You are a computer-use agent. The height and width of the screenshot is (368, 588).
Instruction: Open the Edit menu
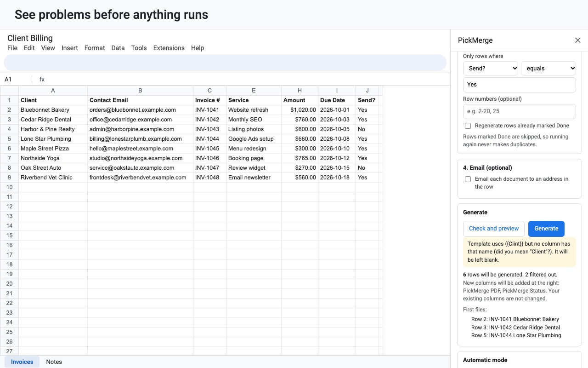click(x=29, y=48)
